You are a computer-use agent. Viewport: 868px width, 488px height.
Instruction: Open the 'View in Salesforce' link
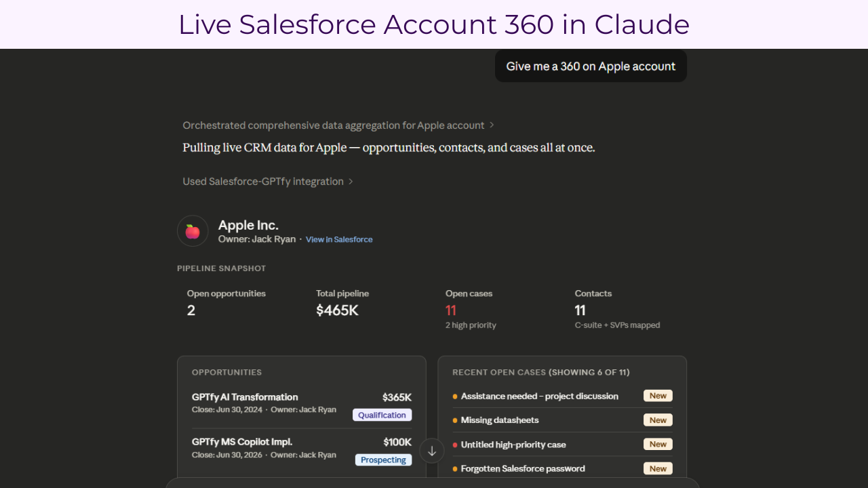click(x=339, y=239)
